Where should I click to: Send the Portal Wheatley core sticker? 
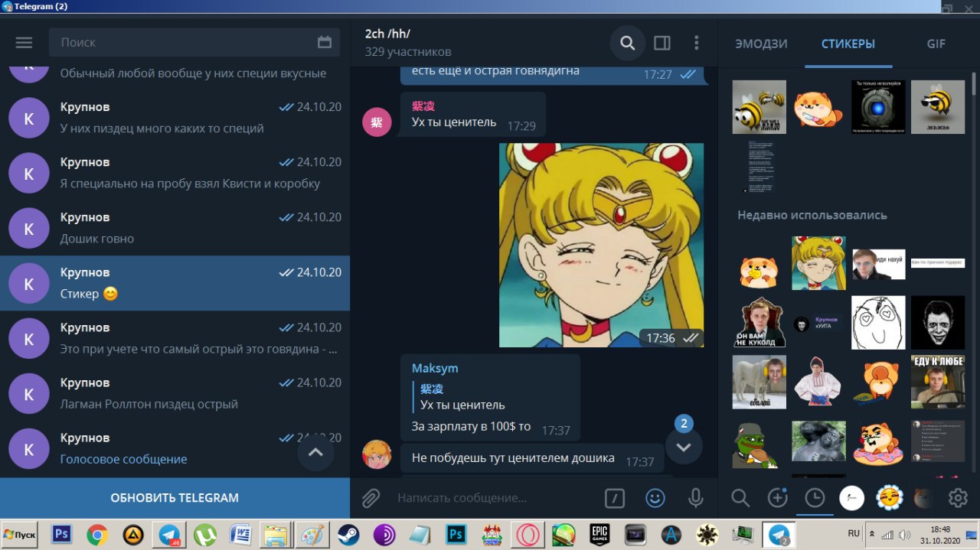pos(878,107)
